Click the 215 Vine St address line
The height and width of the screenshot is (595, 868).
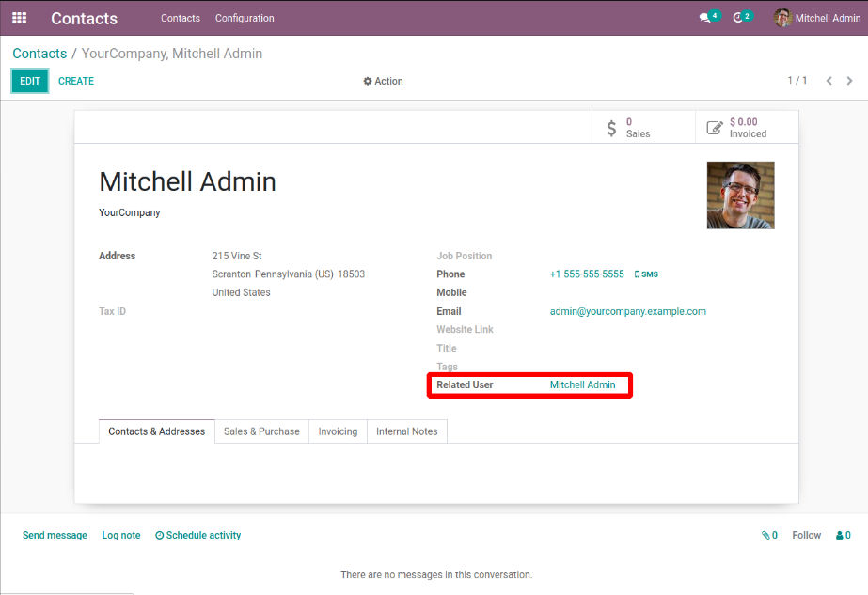[237, 257]
